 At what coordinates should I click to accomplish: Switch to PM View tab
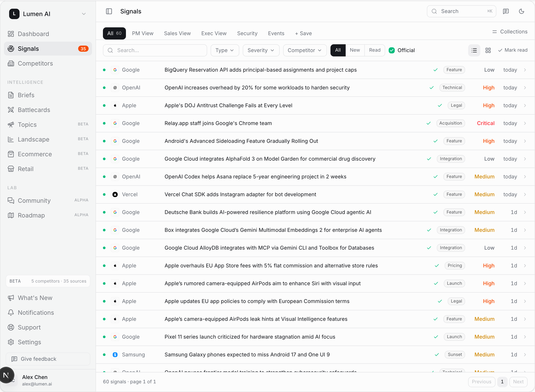(x=143, y=33)
